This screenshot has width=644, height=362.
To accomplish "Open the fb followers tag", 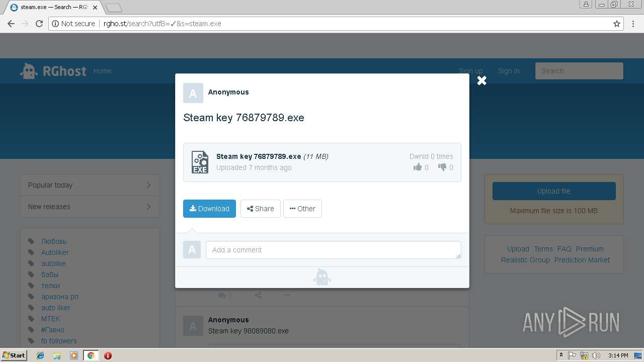I will [x=59, y=341].
